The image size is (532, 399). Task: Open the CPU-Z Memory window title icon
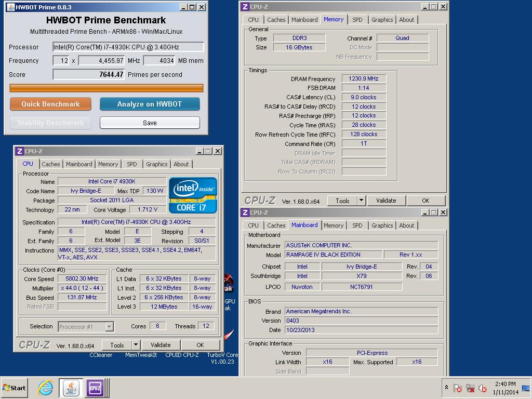(245, 7)
